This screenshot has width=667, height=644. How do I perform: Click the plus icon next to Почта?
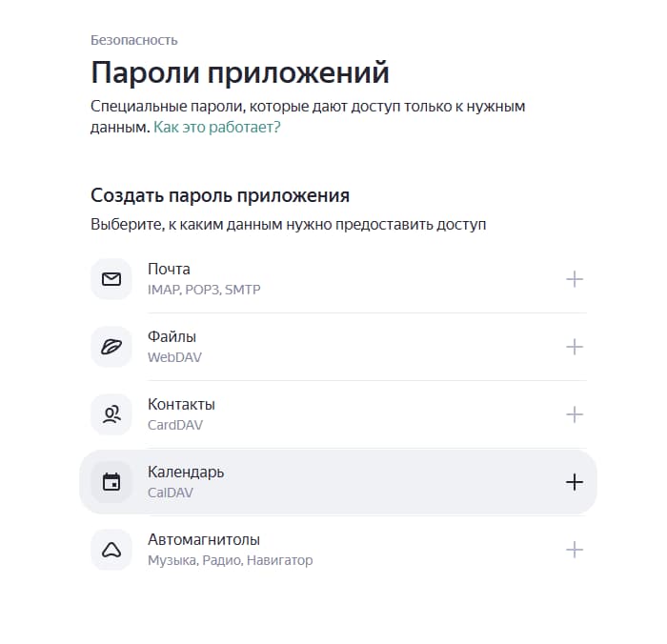[575, 279]
